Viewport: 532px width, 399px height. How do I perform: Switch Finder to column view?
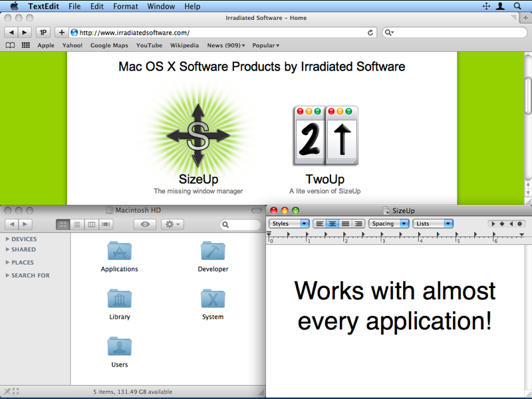point(92,224)
